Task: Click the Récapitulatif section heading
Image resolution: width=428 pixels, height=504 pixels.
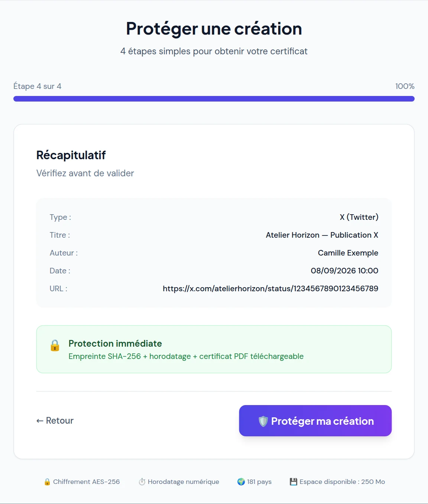Action: tap(71, 155)
